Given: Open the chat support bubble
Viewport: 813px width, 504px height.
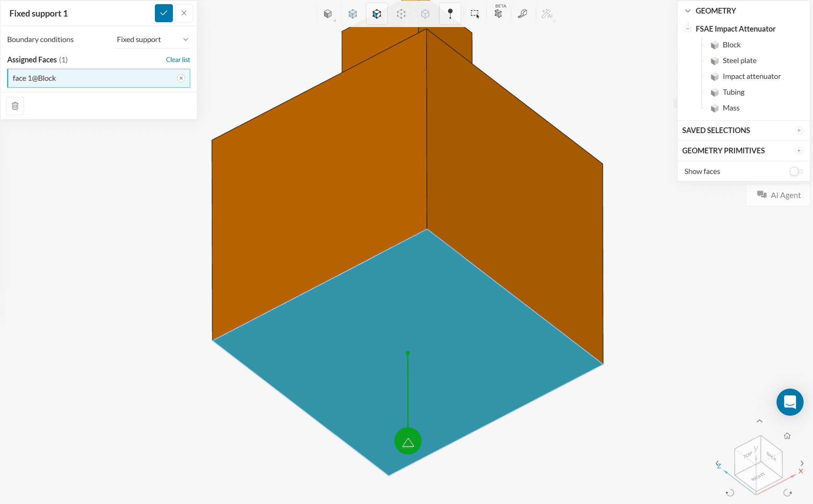Looking at the screenshot, I should point(790,402).
